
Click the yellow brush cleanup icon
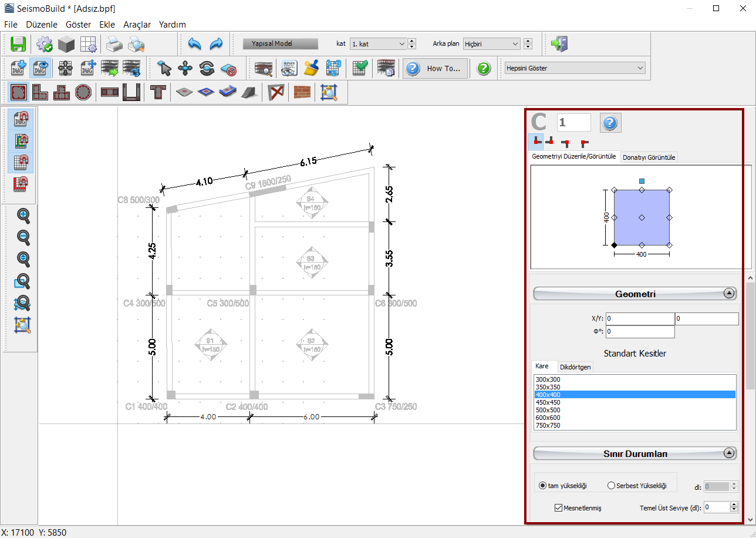point(311,68)
